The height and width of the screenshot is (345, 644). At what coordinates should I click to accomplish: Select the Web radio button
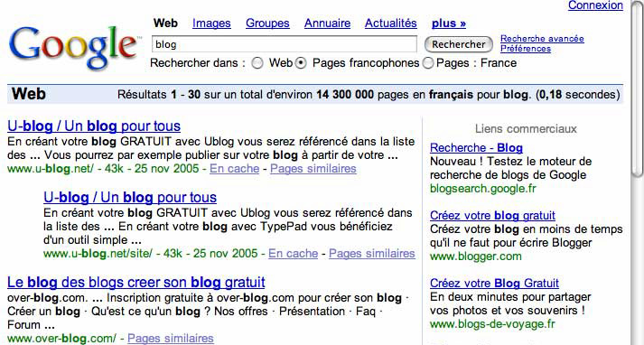click(x=257, y=63)
